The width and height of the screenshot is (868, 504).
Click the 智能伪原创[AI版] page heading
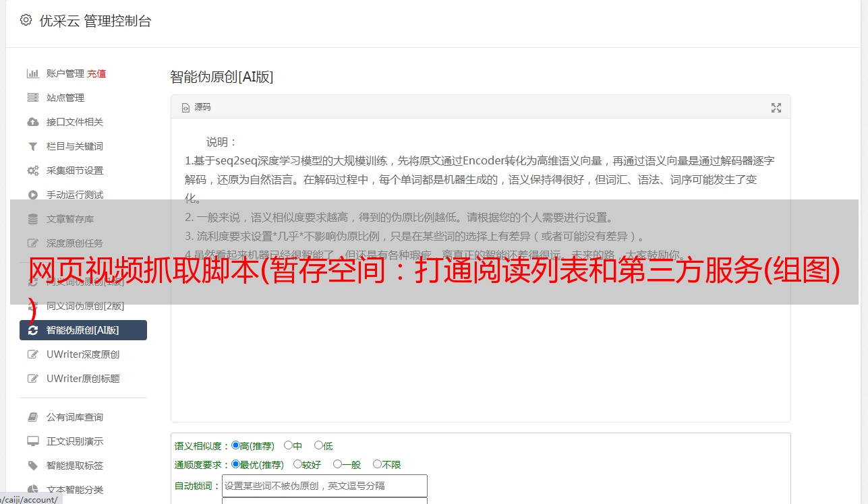click(x=222, y=77)
